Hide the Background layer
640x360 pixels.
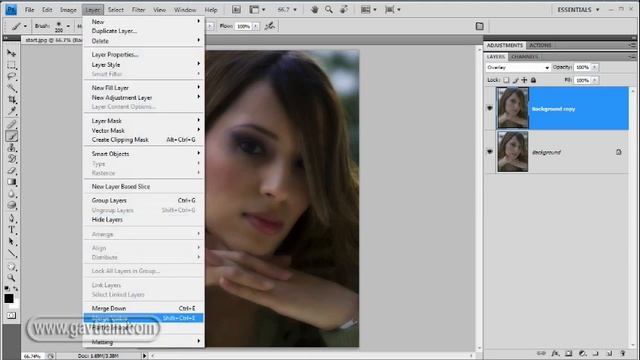(490, 151)
